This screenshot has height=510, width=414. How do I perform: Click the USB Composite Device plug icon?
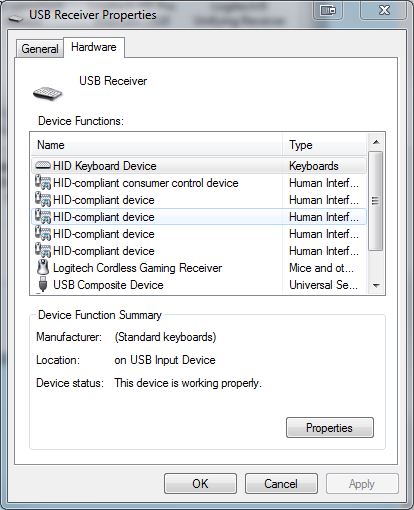(x=43, y=284)
